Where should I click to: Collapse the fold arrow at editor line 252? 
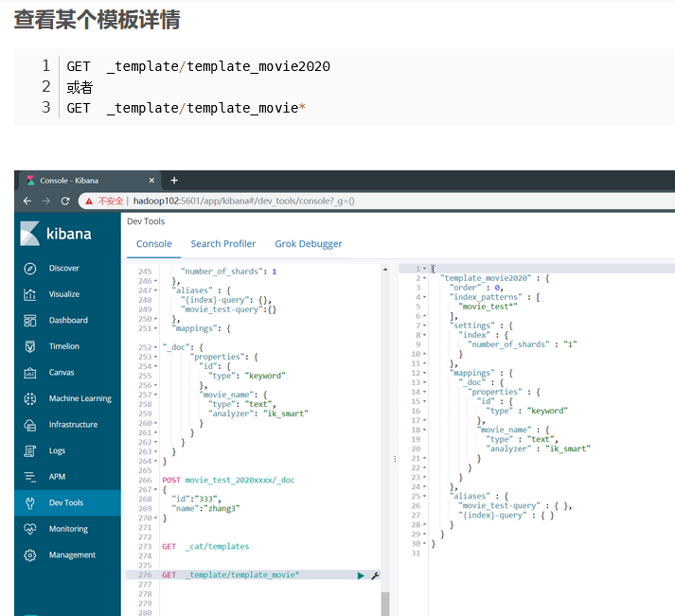pos(155,347)
